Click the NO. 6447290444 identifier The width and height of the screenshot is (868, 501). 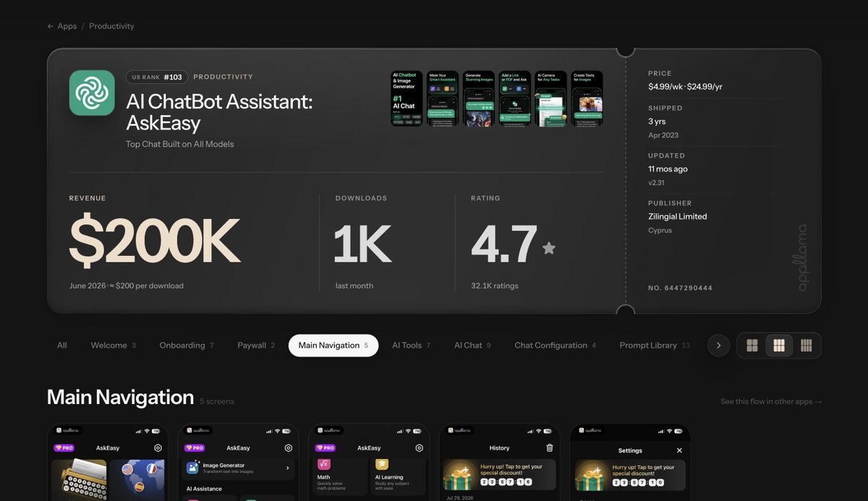[681, 288]
